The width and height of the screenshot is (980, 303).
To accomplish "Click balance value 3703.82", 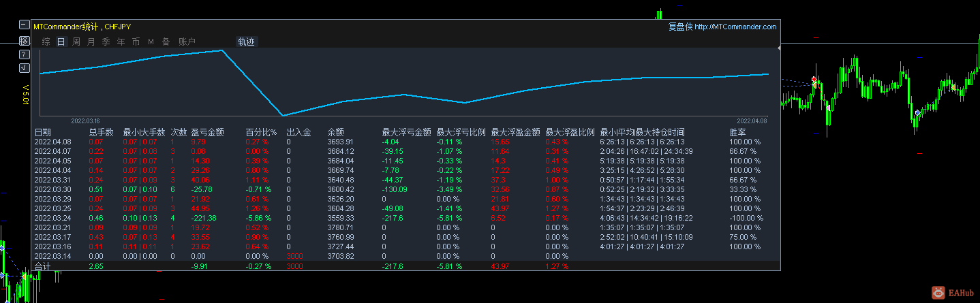I will (341, 256).
